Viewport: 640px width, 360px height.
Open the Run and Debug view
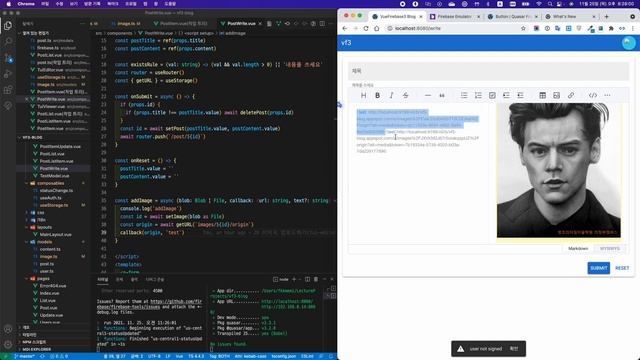coord(8,74)
